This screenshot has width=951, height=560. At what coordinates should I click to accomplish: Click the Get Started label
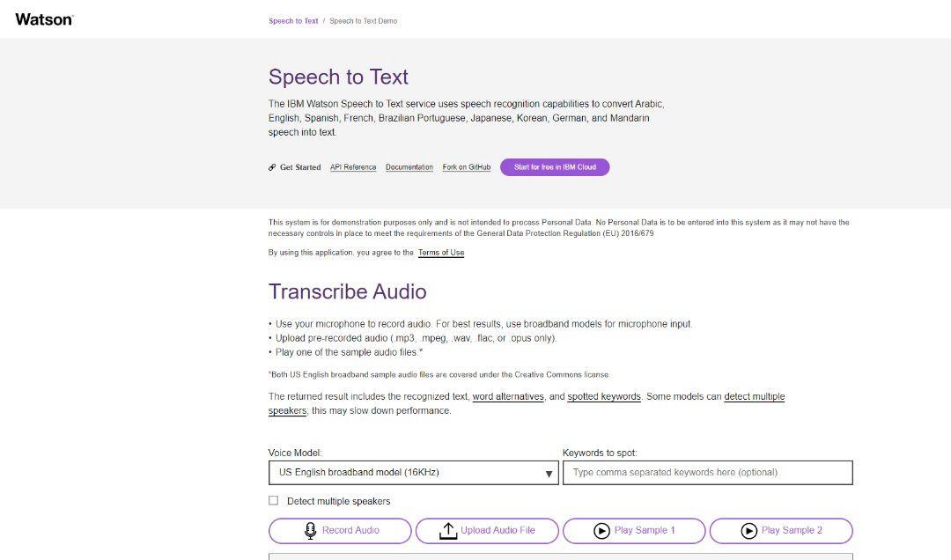click(x=300, y=167)
